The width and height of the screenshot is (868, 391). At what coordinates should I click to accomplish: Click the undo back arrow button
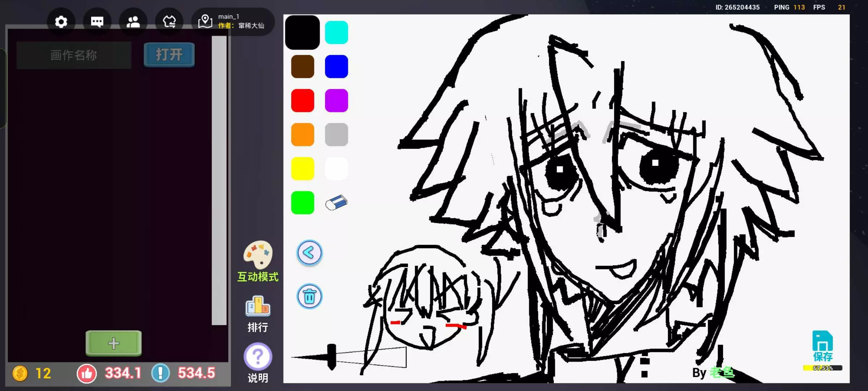pos(309,253)
